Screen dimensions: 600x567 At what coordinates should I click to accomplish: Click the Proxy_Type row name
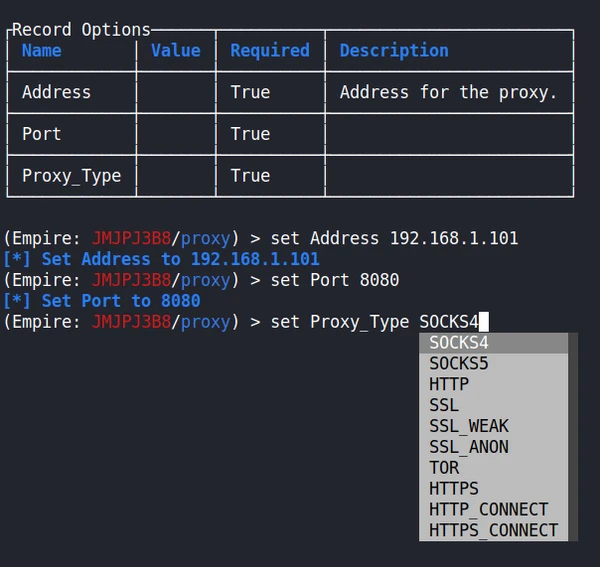71,176
